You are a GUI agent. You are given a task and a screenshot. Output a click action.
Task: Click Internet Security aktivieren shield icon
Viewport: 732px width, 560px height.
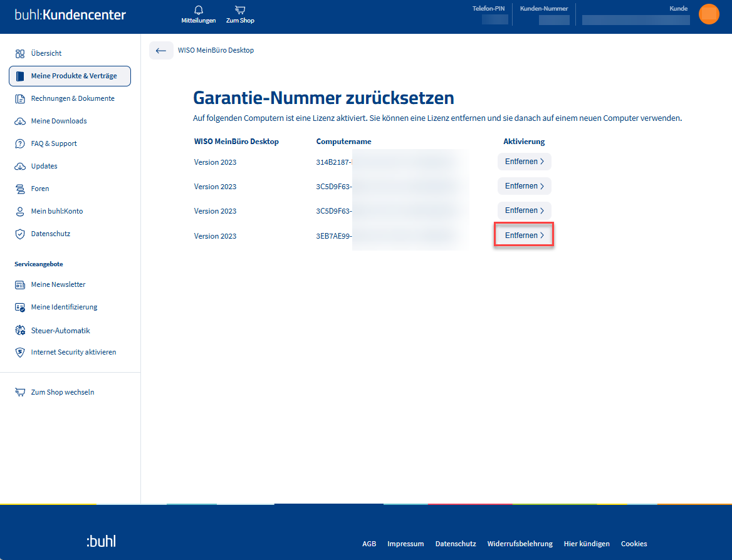click(x=20, y=352)
